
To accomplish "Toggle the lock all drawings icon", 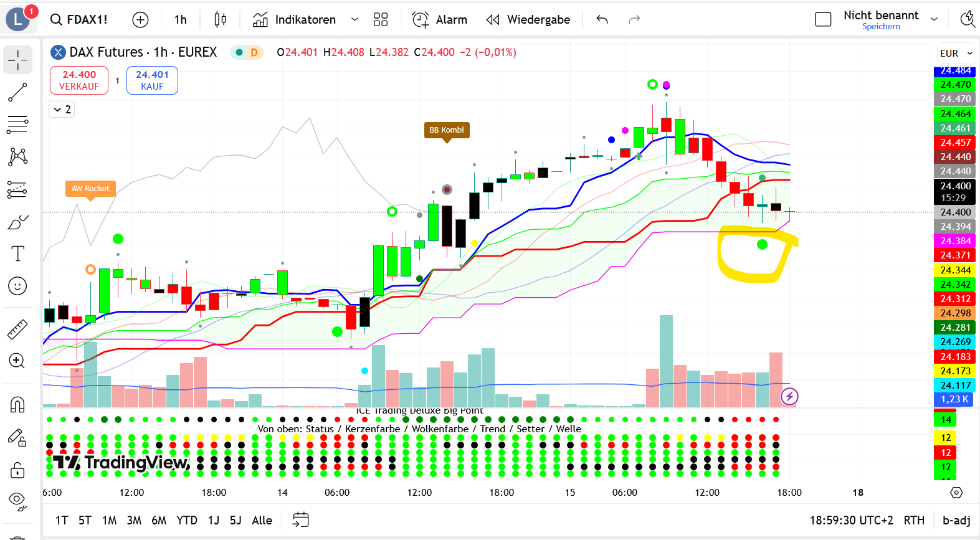I will [17, 470].
